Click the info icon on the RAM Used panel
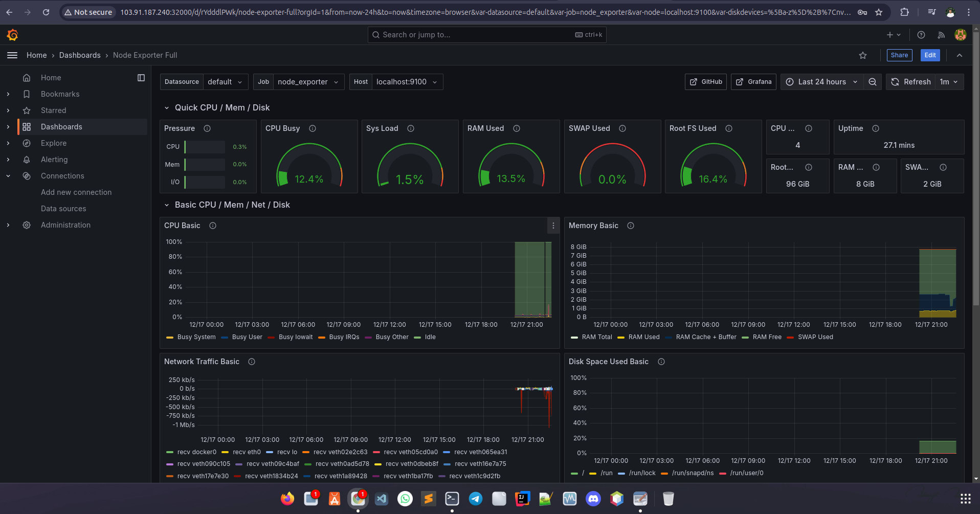This screenshot has height=514, width=980. coord(517,128)
